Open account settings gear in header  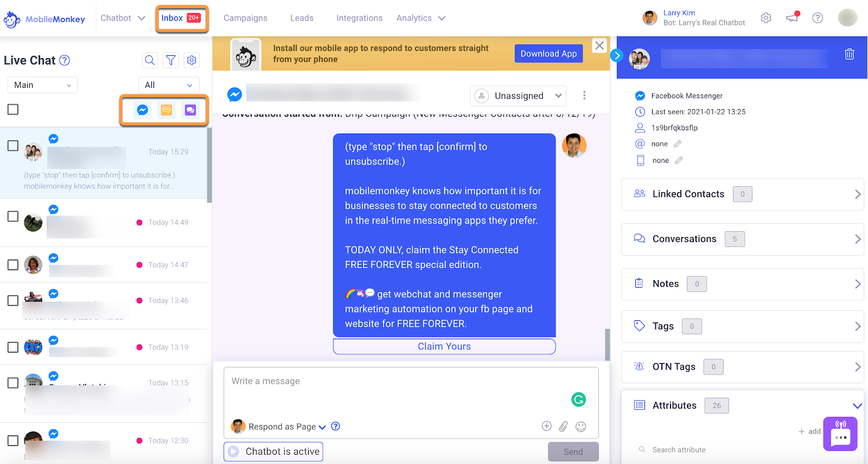pyautogui.click(x=766, y=18)
